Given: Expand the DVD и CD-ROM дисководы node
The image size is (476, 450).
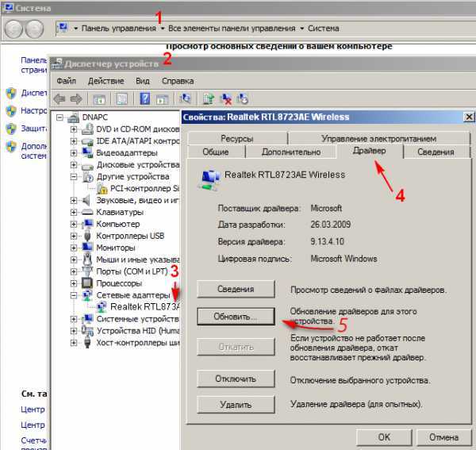Looking at the screenshot, I should [73, 129].
